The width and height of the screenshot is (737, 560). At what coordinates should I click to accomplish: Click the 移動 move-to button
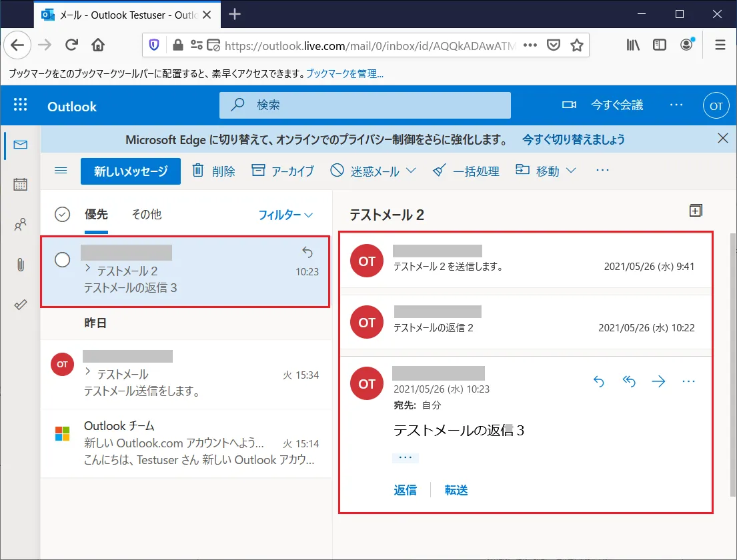point(537,171)
